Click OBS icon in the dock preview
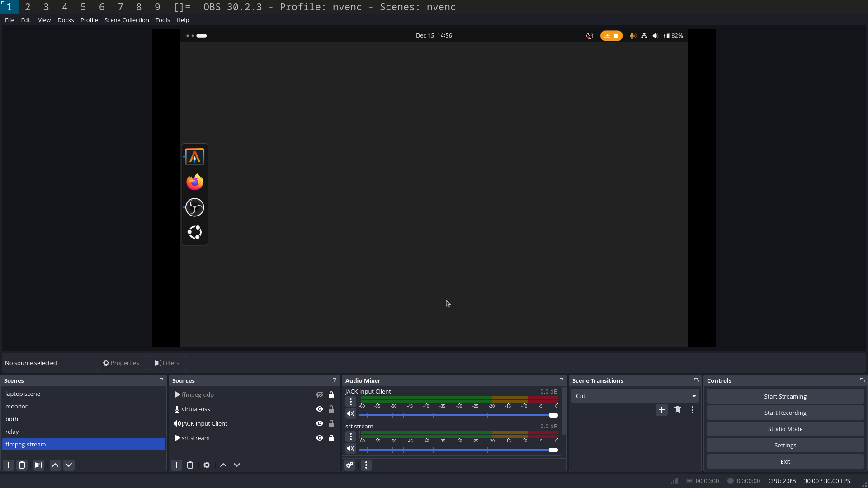This screenshot has height=488, width=868. 195,207
